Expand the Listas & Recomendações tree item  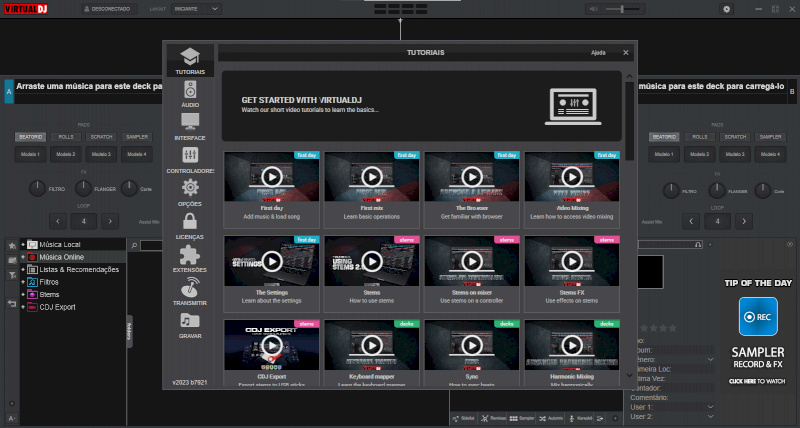point(22,269)
